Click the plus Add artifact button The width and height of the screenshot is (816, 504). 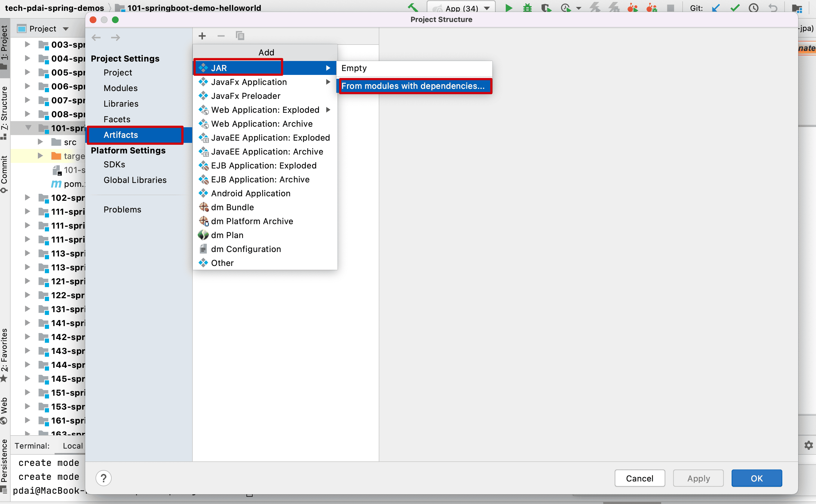[202, 36]
